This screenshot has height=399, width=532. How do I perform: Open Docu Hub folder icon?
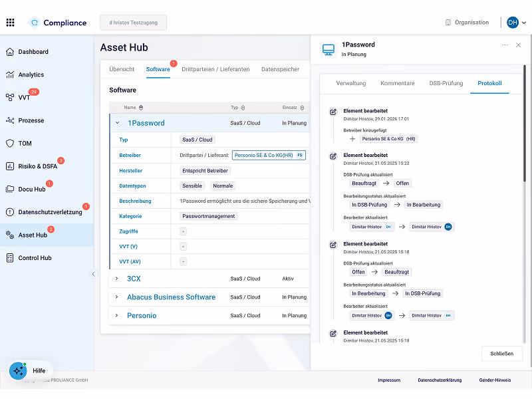pos(10,190)
